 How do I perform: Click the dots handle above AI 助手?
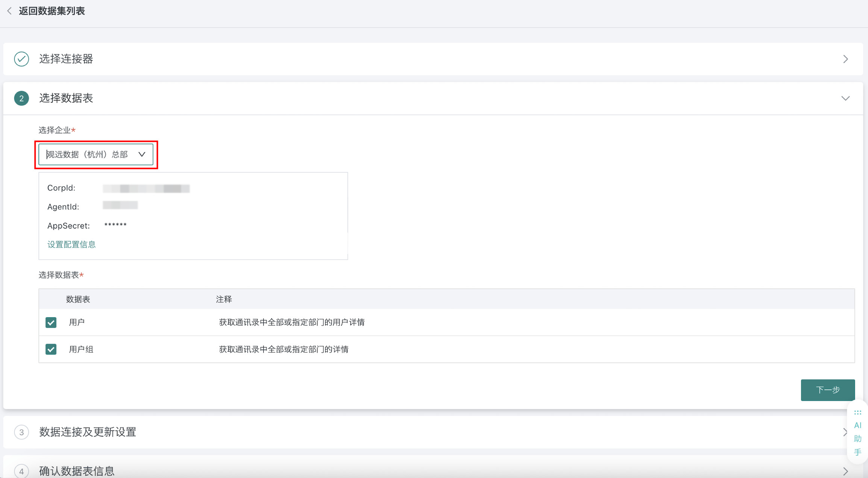click(857, 413)
